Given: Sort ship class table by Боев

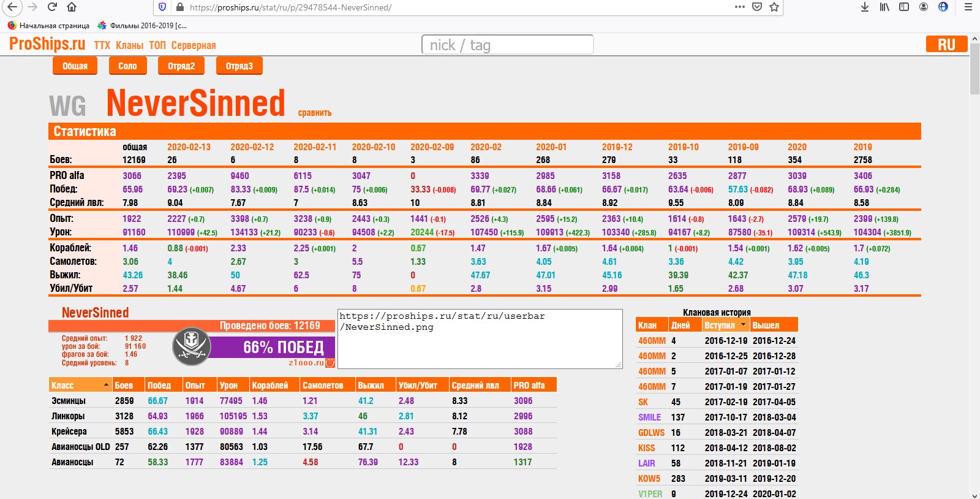Looking at the screenshot, I should 124,385.
